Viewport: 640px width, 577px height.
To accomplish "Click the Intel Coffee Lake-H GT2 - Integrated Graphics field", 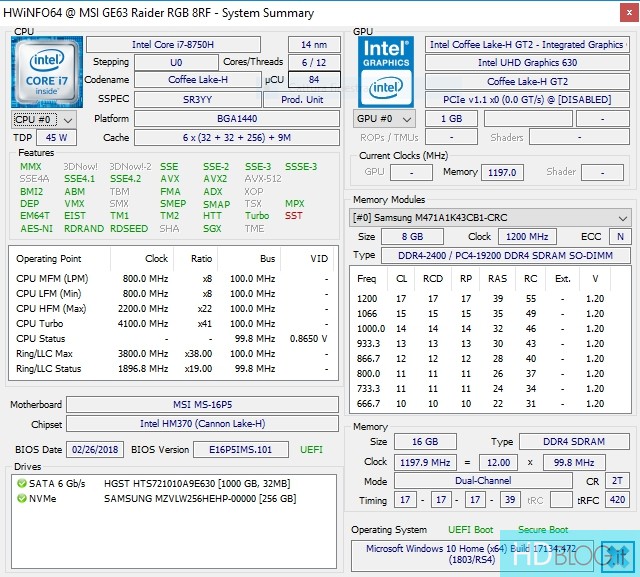I will [527, 44].
